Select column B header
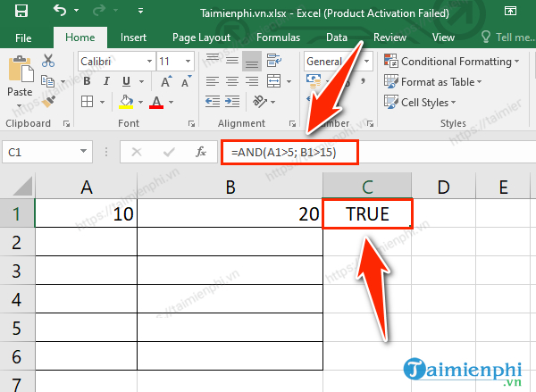The image size is (536, 392). (x=230, y=187)
